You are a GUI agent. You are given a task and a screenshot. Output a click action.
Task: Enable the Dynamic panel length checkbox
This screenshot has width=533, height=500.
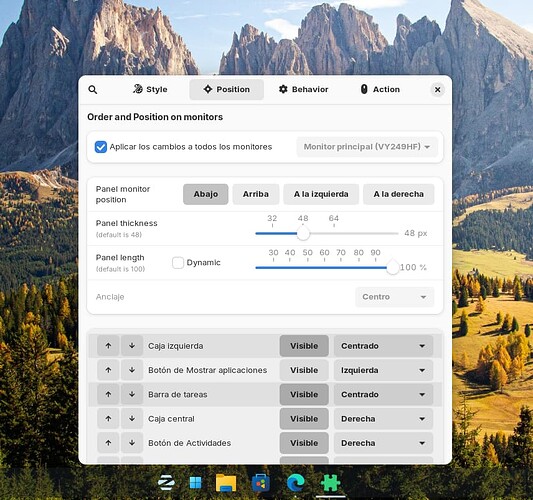click(x=178, y=262)
